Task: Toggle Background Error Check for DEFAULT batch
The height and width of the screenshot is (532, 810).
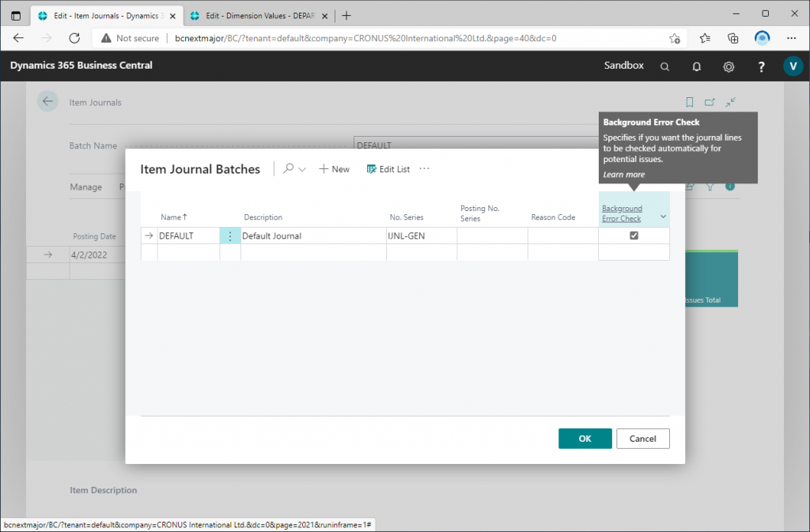Action: coord(634,236)
